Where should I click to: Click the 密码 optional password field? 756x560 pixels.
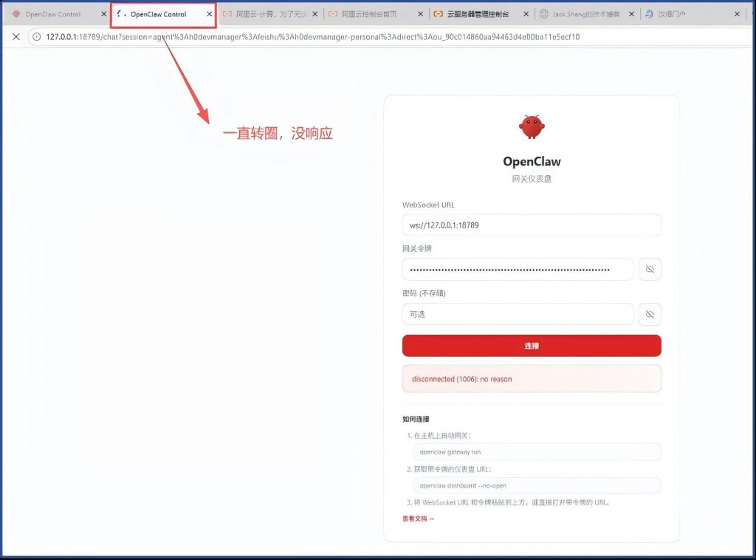click(x=517, y=314)
